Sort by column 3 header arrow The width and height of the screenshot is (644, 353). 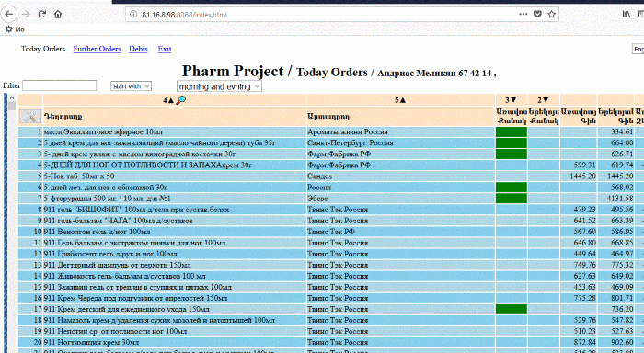511,100
